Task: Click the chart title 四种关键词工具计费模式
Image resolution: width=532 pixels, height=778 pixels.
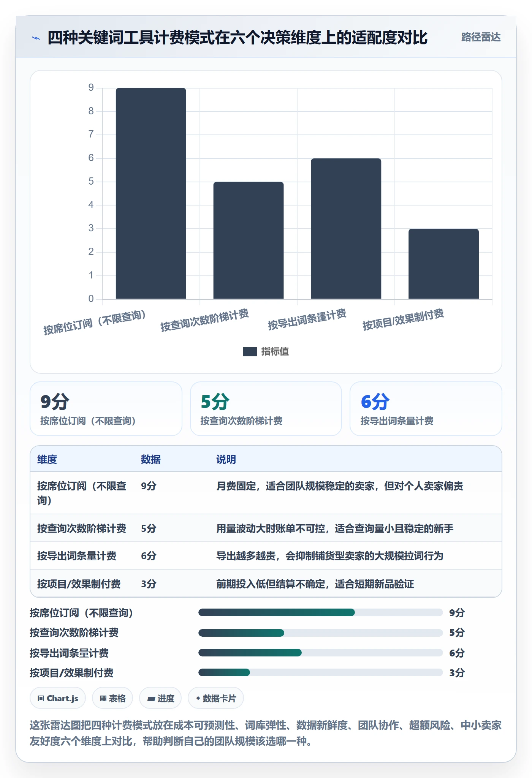Action: (x=237, y=38)
